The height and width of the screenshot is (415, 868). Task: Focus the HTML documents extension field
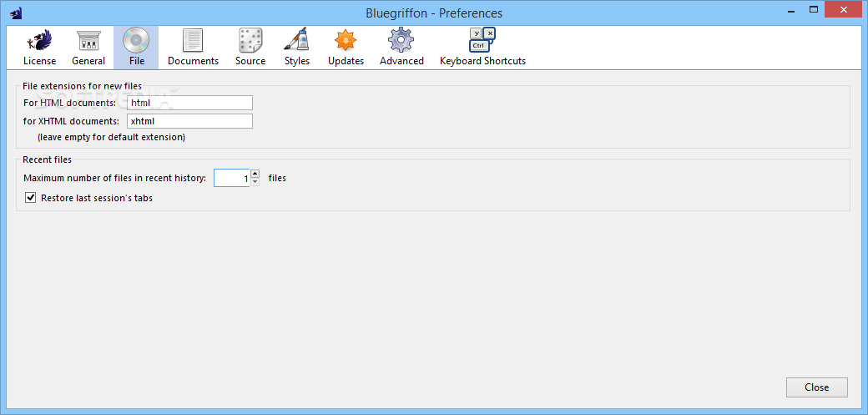(189, 103)
